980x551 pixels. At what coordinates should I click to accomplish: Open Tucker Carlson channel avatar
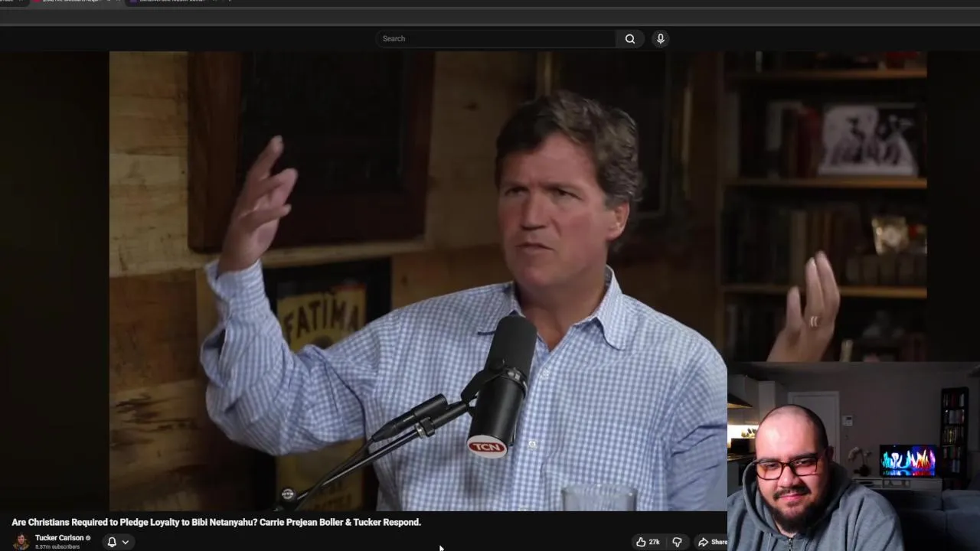(x=21, y=541)
